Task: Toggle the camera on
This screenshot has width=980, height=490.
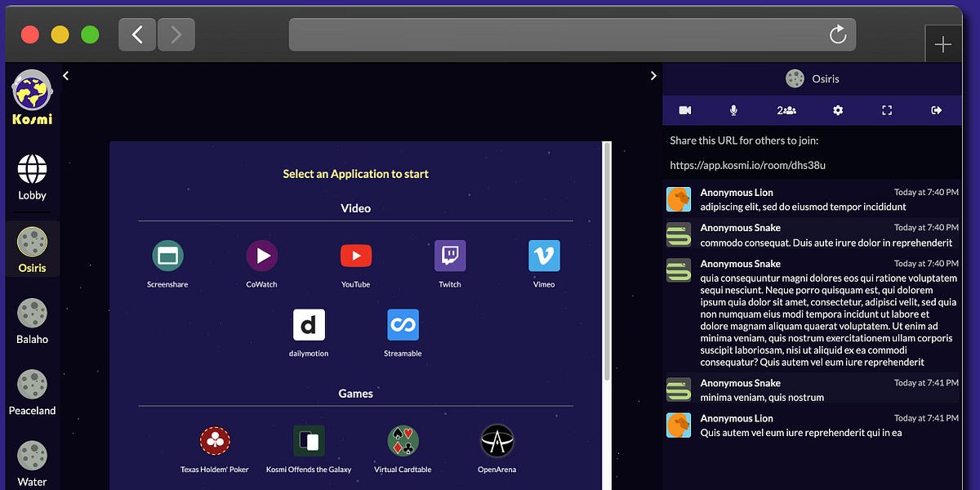Action: (684, 109)
